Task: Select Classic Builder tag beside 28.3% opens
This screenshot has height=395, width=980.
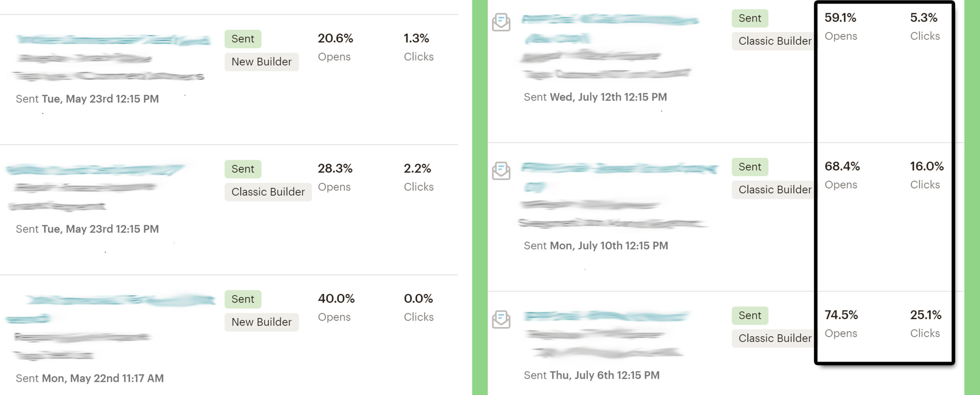Action: point(268,192)
